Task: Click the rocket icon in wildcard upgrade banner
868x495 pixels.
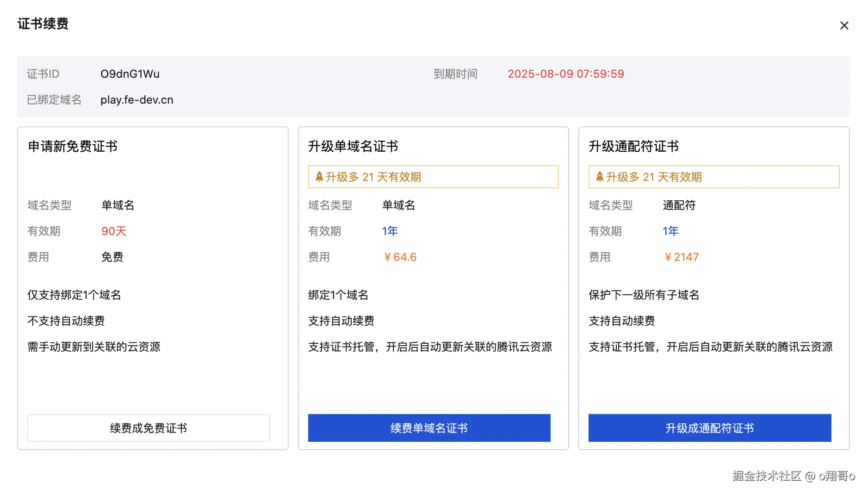Action: click(x=600, y=177)
